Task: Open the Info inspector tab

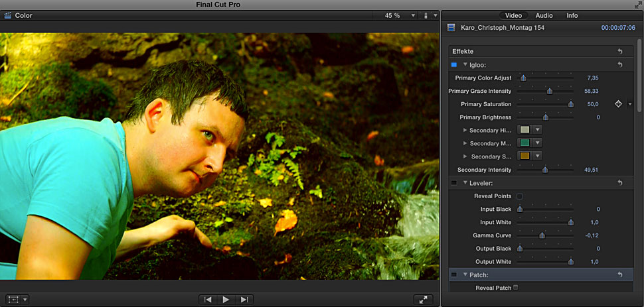Action: [572, 15]
